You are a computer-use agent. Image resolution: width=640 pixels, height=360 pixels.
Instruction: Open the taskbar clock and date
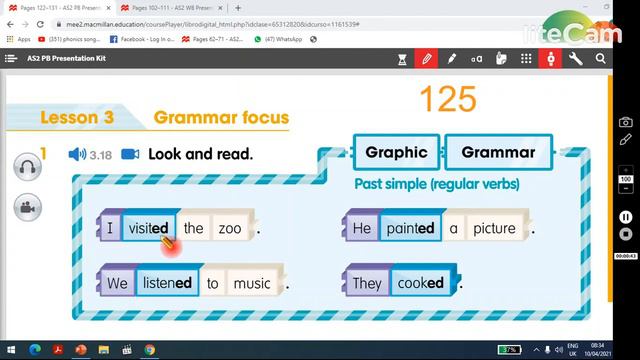point(597,350)
